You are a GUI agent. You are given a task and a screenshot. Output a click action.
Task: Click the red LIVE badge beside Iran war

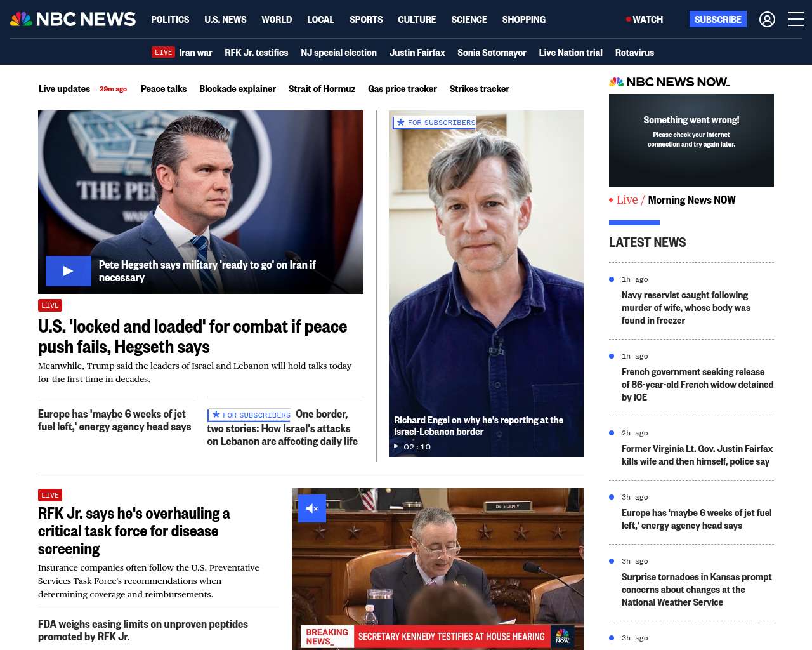(x=163, y=53)
